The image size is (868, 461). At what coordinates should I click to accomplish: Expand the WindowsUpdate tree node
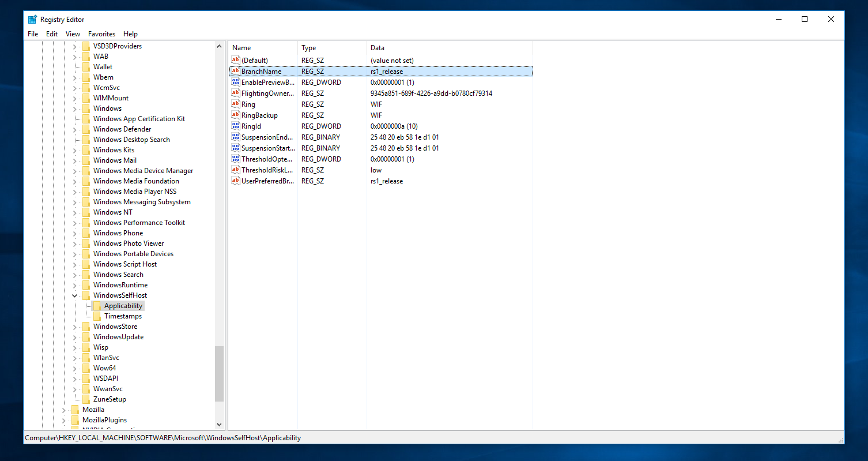pyautogui.click(x=74, y=337)
